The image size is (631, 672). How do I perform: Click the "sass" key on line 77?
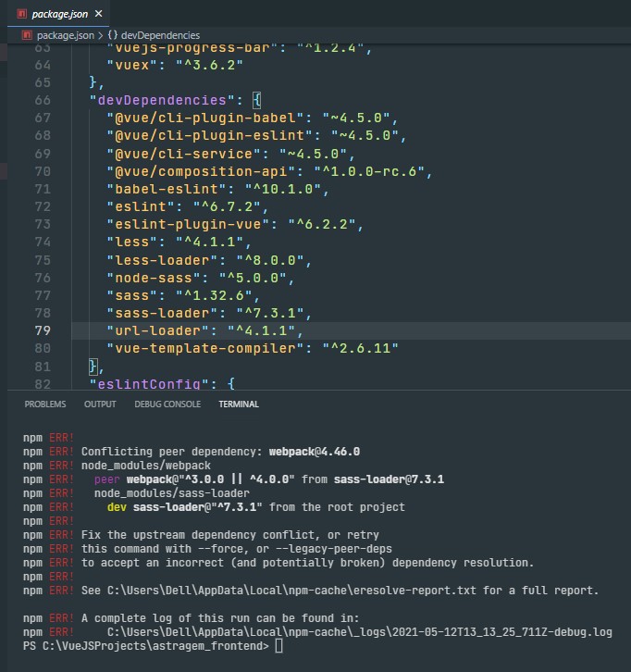[132, 295]
